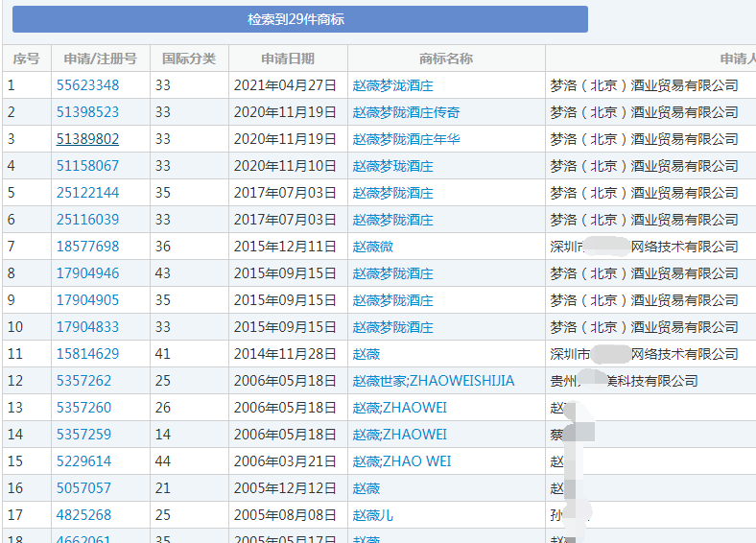Click the 申请/注册号 column header
Image resolution: width=756 pixels, height=543 pixels.
pyautogui.click(x=101, y=59)
